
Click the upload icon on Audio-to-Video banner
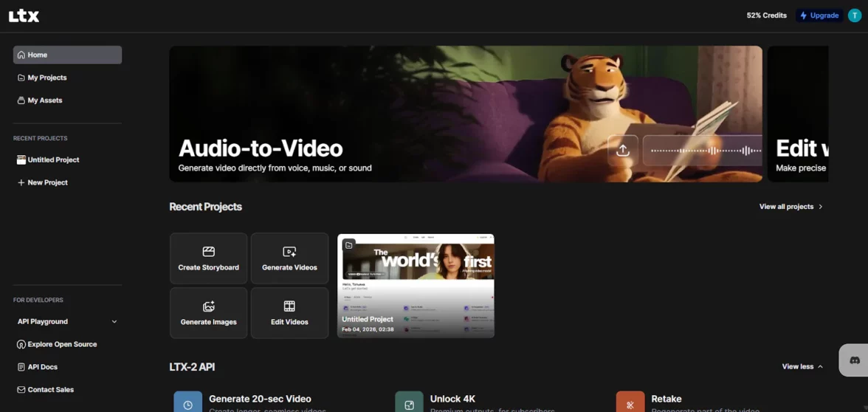[623, 151]
